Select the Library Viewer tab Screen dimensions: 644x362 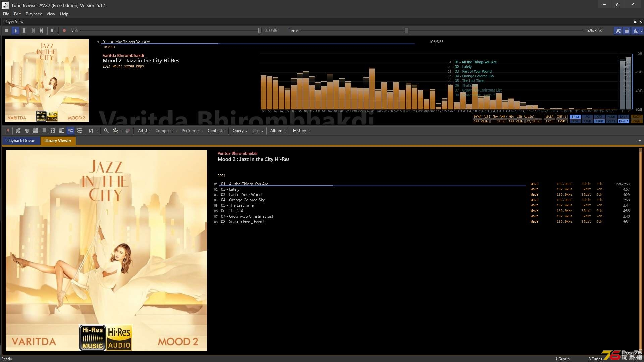click(x=58, y=141)
